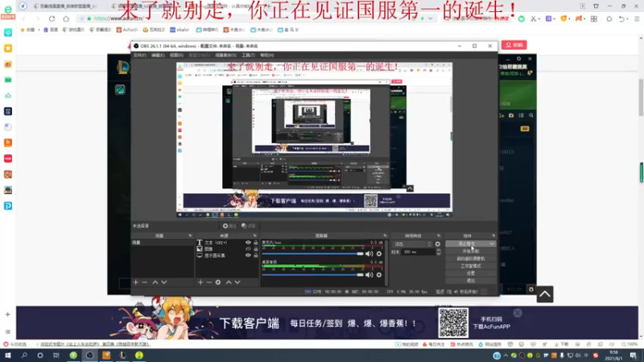
Task: Open settings gear for desktop audio channel
Action: pyautogui.click(x=379, y=275)
